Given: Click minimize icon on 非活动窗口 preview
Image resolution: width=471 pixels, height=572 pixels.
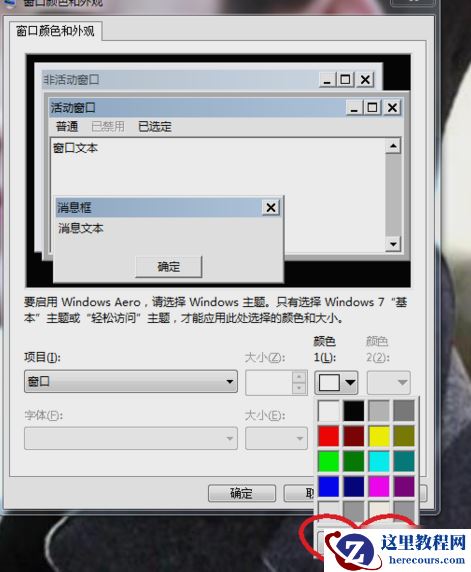Looking at the screenshot, I should tap(327, 80).
